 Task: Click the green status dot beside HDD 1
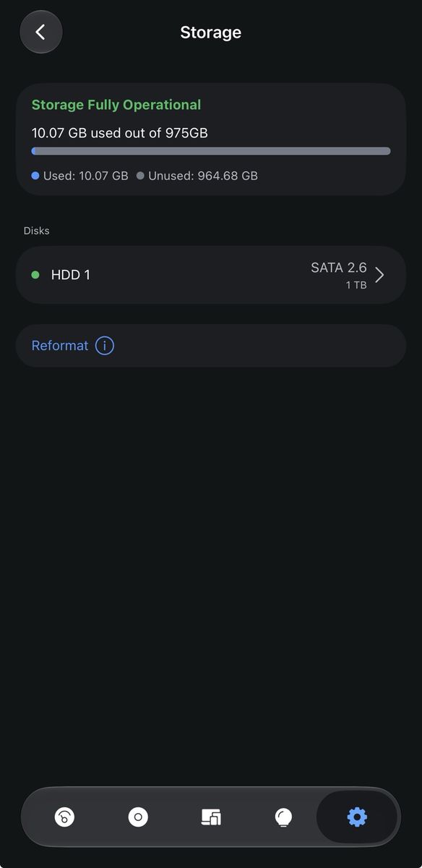pos(35,275)
